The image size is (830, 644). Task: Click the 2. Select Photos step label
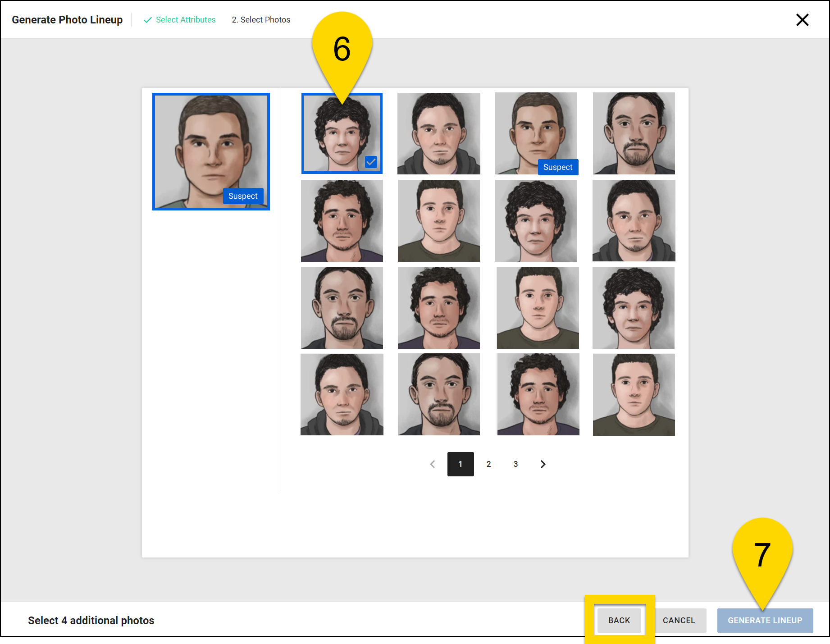[x=261, y=19]
